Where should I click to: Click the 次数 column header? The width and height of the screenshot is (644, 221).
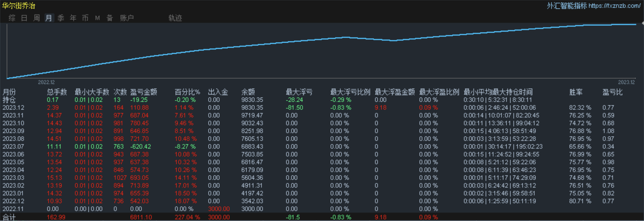[120, 92]
